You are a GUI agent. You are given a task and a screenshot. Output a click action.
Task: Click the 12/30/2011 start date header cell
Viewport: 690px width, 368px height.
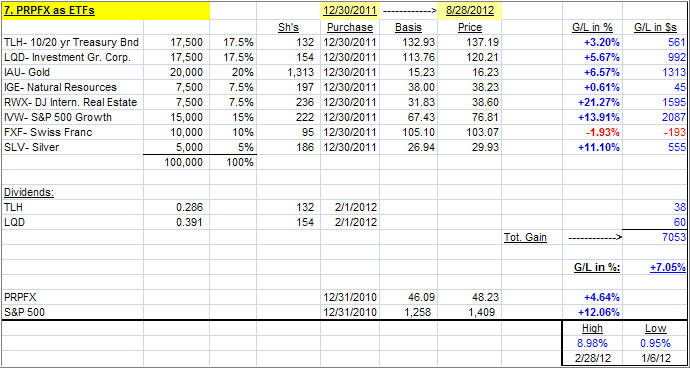[349, 10]
